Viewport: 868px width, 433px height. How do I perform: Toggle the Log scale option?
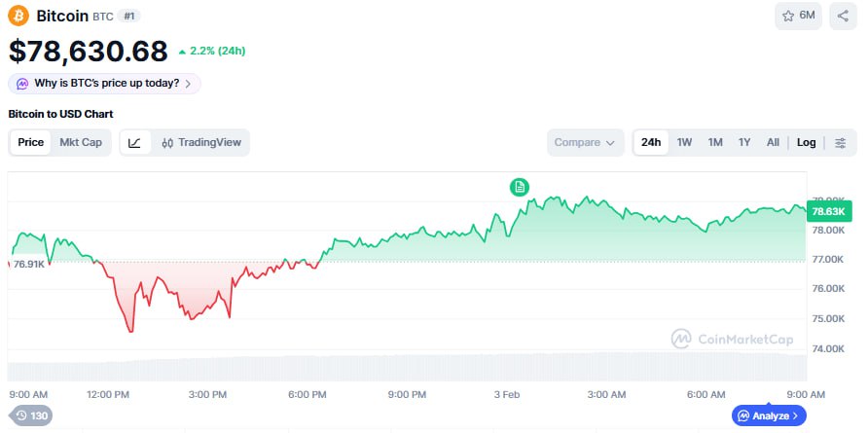click(806, 142)
